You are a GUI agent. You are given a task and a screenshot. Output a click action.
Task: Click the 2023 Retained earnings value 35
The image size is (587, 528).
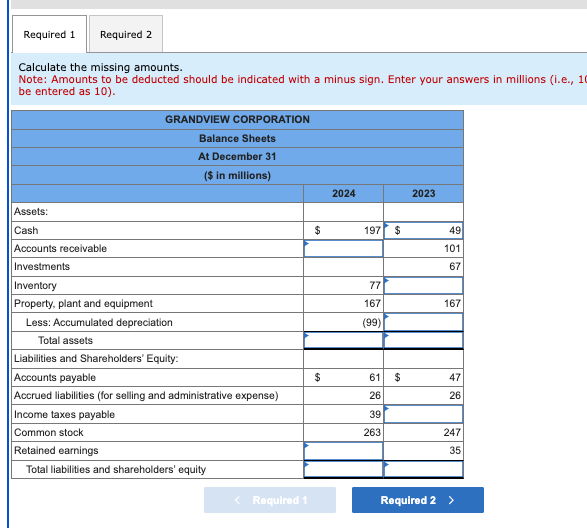pos(455,450)
